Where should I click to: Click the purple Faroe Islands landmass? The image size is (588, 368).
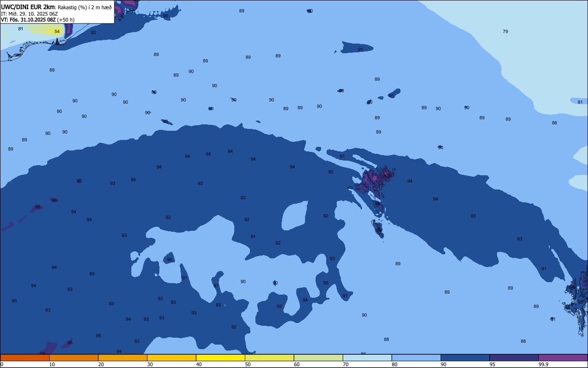(x=374, y=180)
